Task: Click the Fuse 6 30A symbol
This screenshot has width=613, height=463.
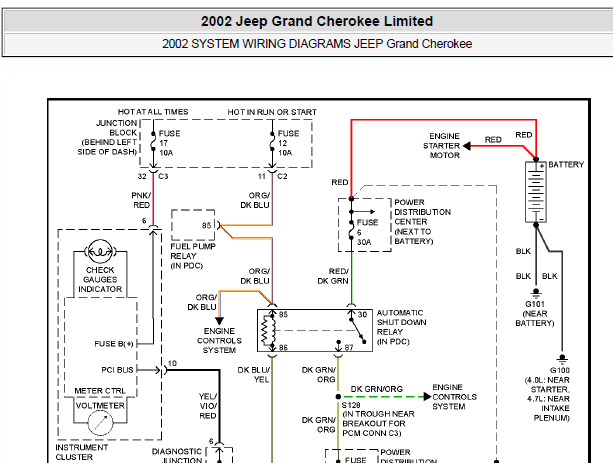Action: click(351, 230)
